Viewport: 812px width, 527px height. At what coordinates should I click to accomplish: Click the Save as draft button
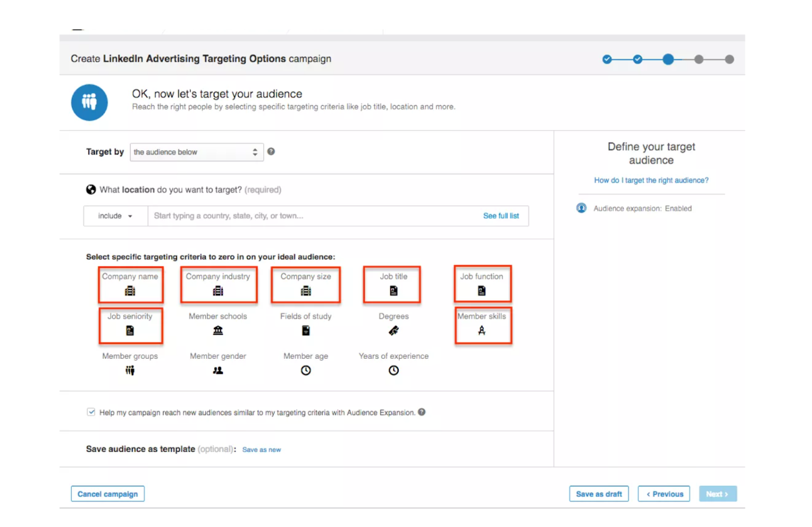click(x=599, y=494)
